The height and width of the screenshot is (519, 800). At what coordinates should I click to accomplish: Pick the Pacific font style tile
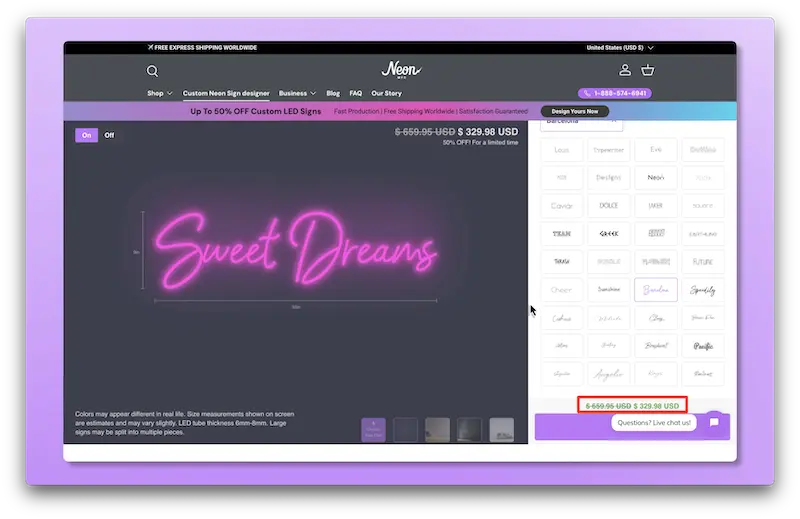click(x=703, y=346)
